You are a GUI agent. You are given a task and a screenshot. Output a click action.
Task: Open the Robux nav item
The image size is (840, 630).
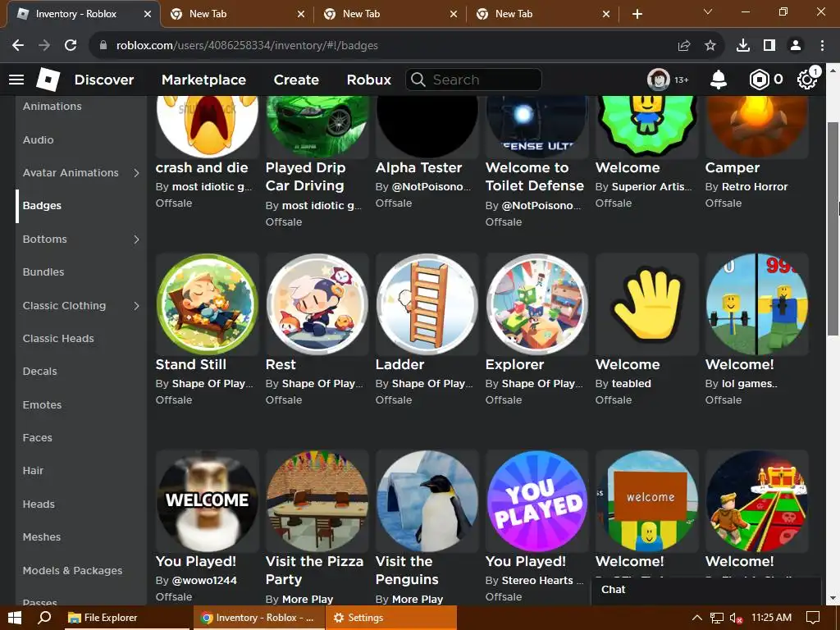tap(368, 80)
